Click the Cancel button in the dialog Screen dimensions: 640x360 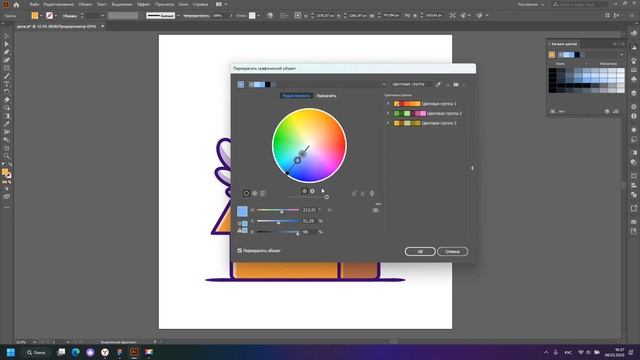pyautogui.click(x=452, y=251)
